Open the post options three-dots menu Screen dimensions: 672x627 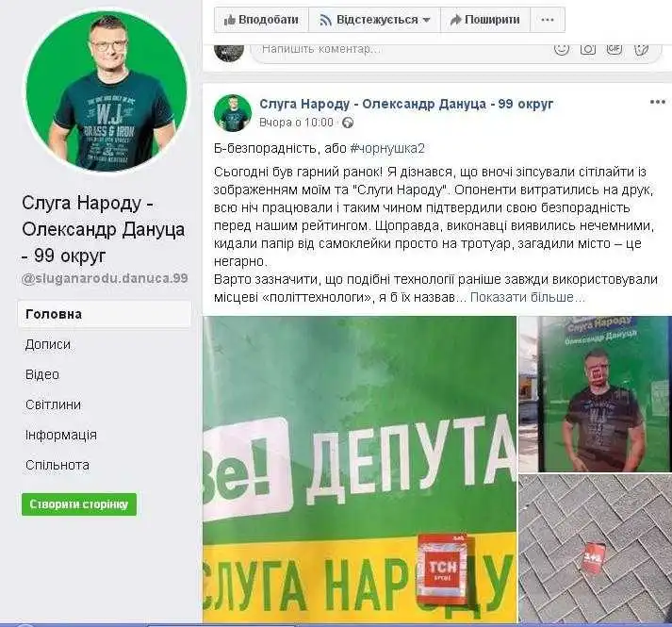pos(658,102)
